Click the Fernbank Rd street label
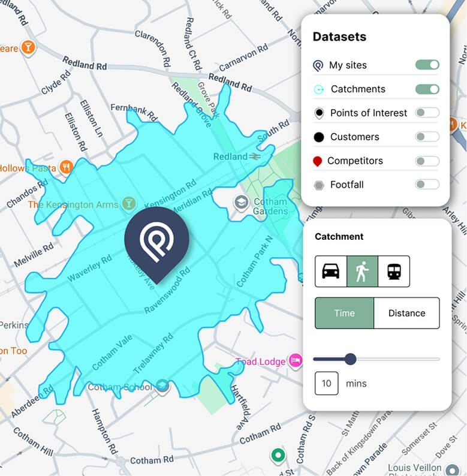 point(134,112)
